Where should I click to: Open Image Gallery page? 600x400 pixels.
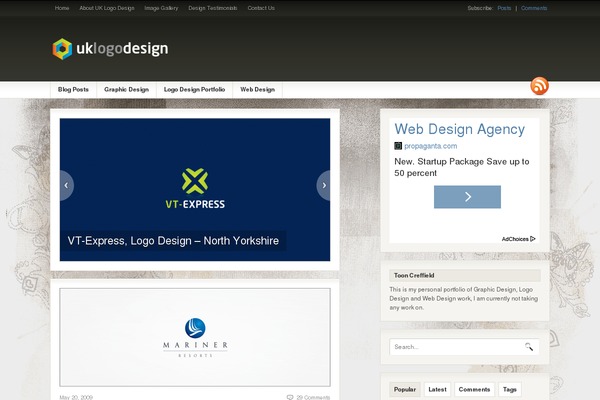pyautogui.click(x=161, y=8)
